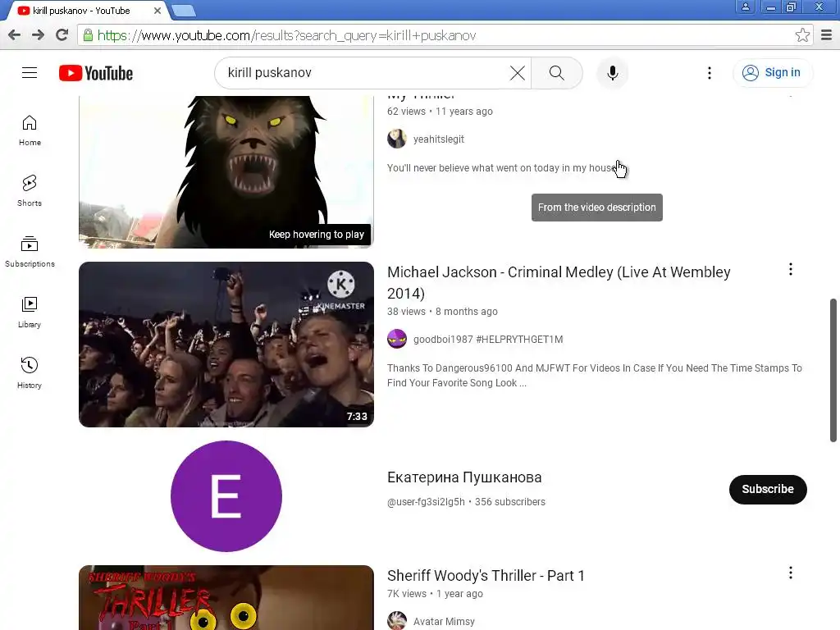Reload the page

[x=62, y=35]
